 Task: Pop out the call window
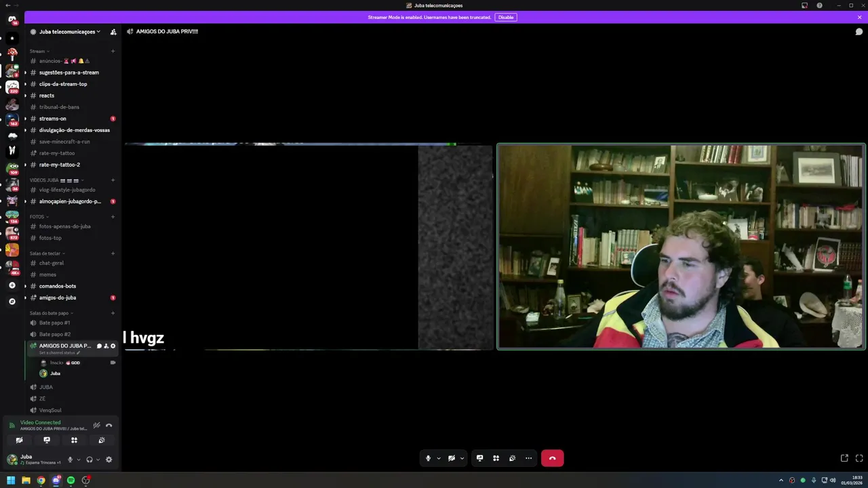tap(844, 458)
